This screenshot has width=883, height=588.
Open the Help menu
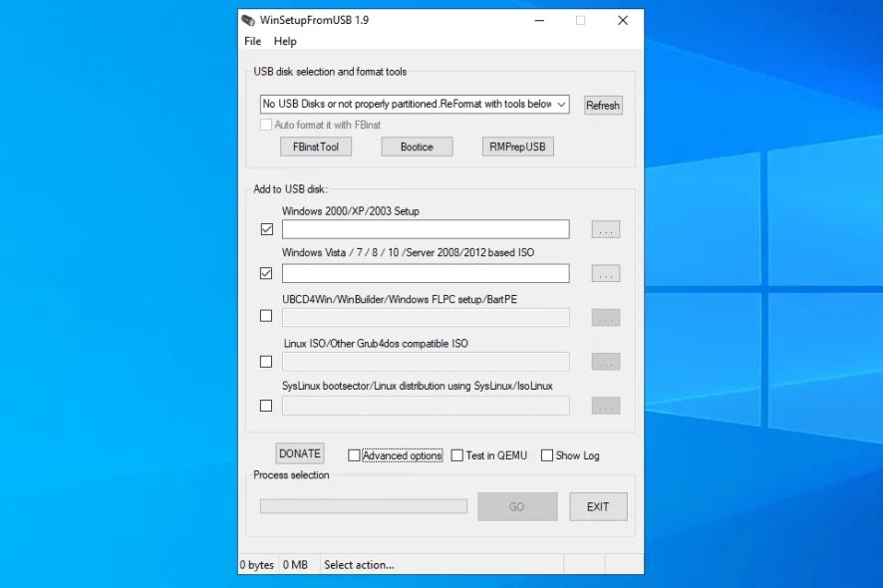[285, 41]
